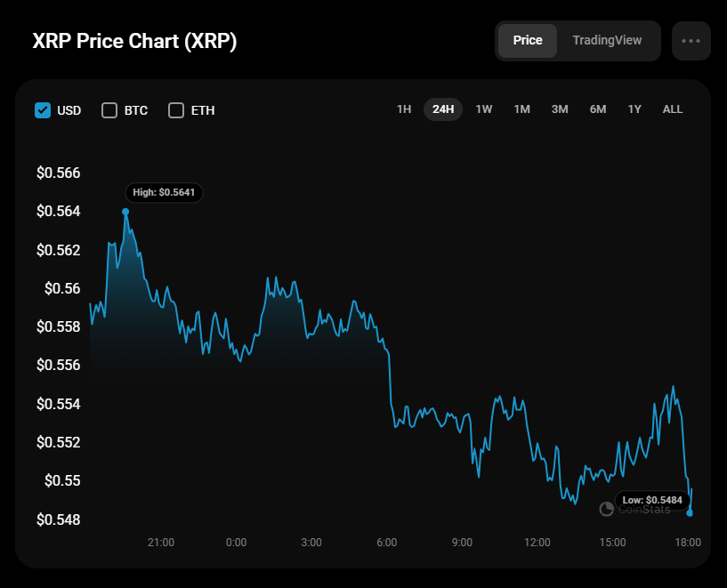Click the XRP Price Chart heading

coord(134,42)
